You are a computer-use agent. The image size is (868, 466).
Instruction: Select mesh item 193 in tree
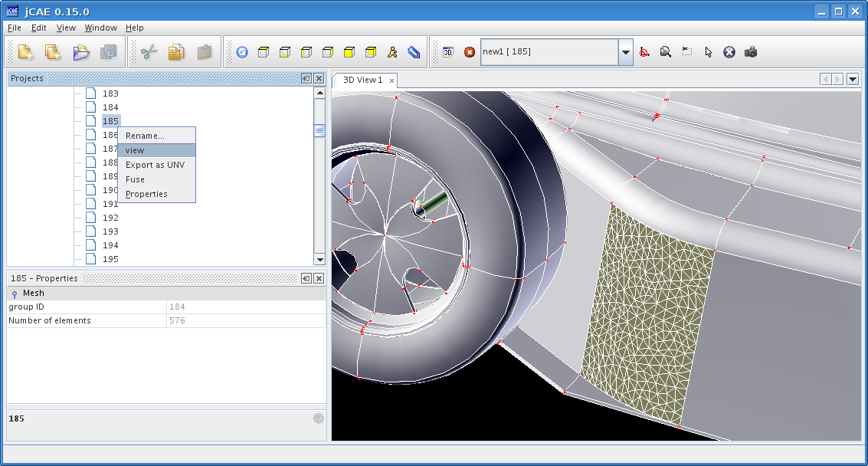pyautogui.click(x=110, y=231)
